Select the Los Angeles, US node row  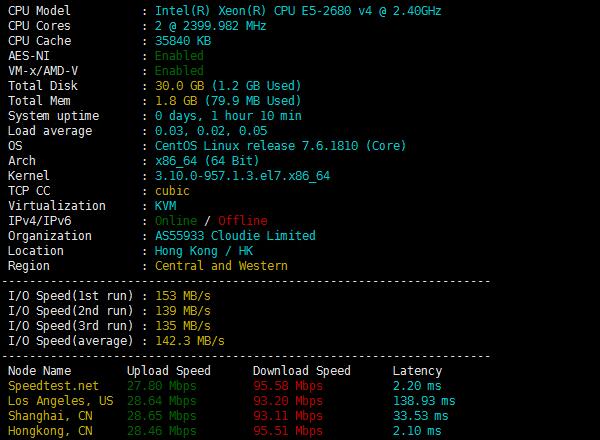pos(232,401)
